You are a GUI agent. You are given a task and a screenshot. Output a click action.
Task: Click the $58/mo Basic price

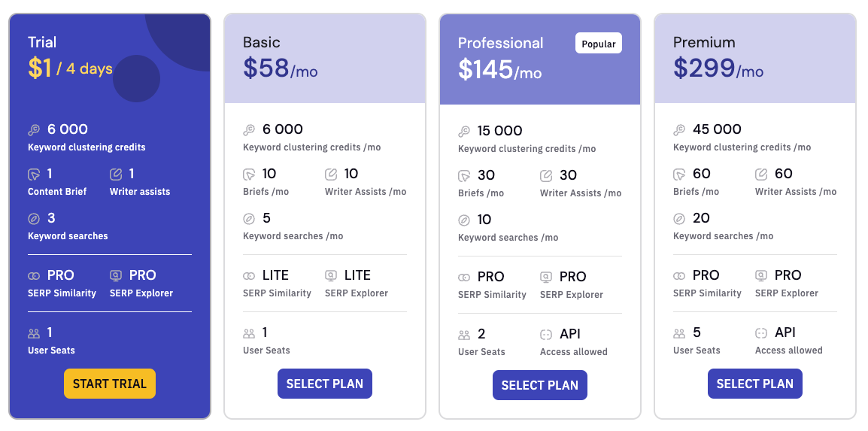point(280,68)
